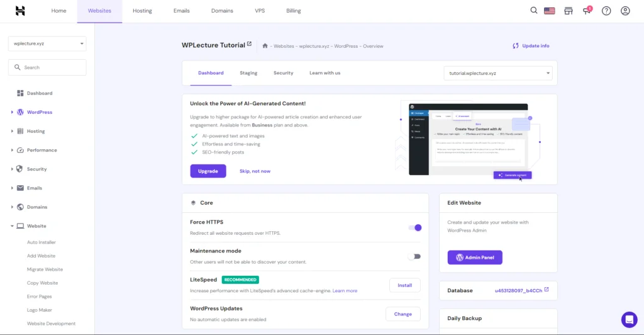
Task: Open the search magnifier in top bar
Action: [x=533, y=10]
